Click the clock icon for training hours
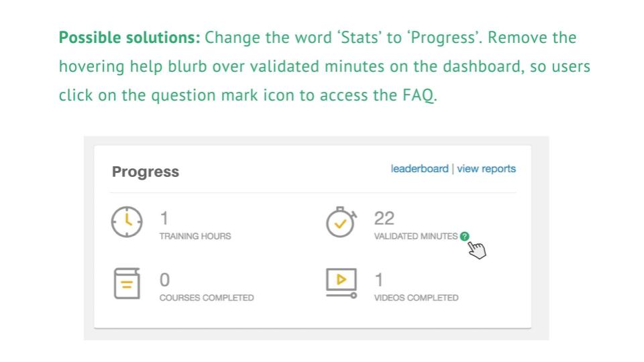Viewport: 644px width, 362px height. 127,222
